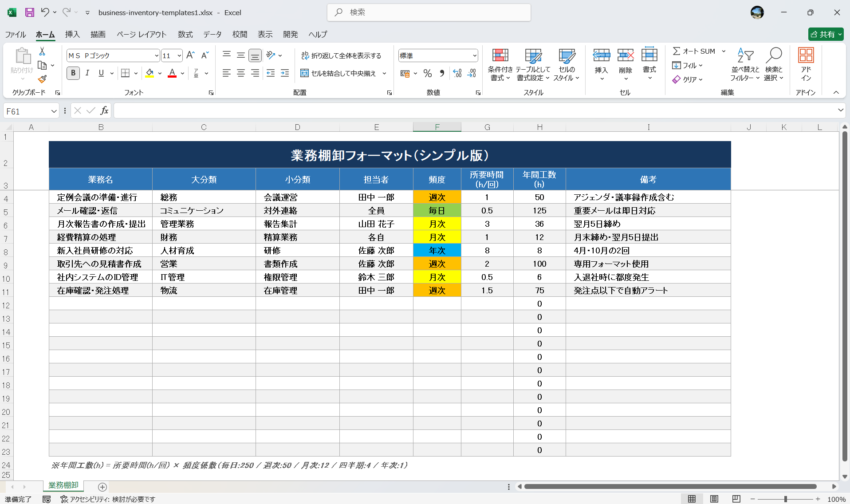Click the Insert Function fx icon

click(104, 111)
